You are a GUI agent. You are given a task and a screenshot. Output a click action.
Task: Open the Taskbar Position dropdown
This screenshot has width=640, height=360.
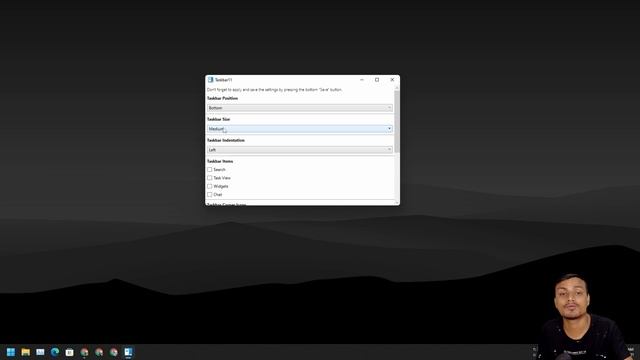coord(300,108)
